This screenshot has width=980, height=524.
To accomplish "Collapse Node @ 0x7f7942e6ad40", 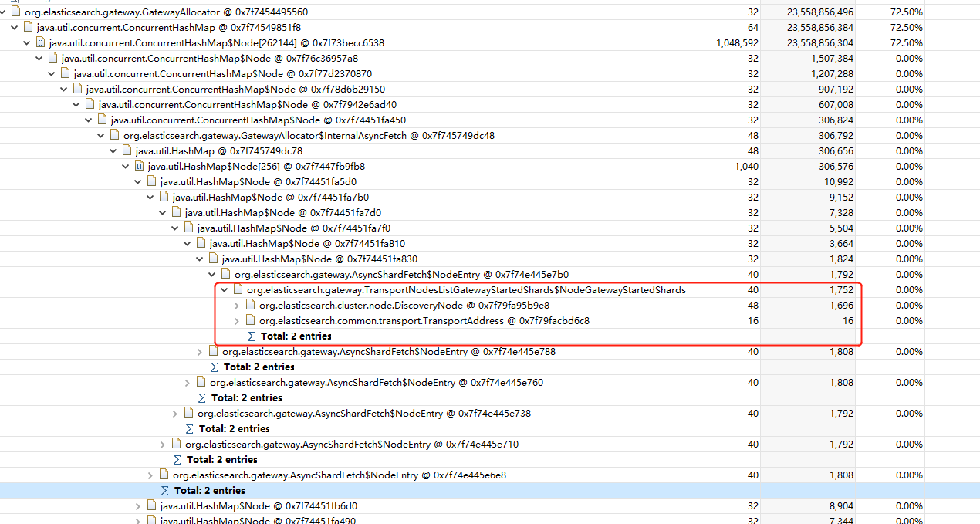I will 76,105.
